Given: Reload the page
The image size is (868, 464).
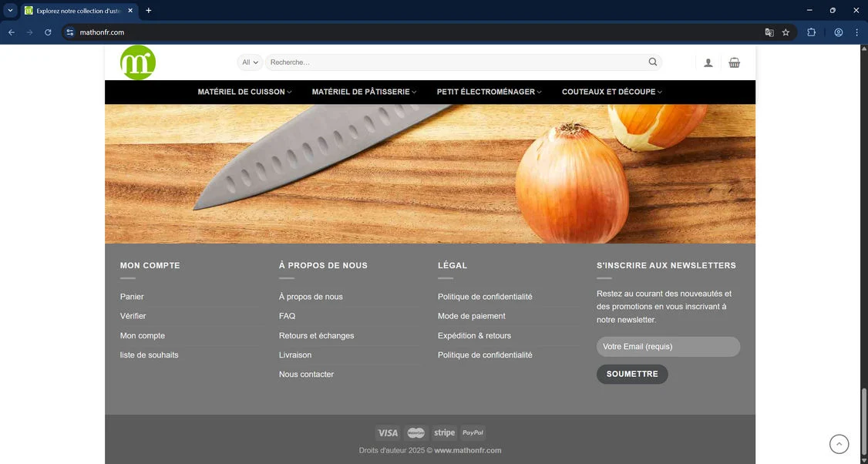Looking at the screenshot, I should pos(48,32).
